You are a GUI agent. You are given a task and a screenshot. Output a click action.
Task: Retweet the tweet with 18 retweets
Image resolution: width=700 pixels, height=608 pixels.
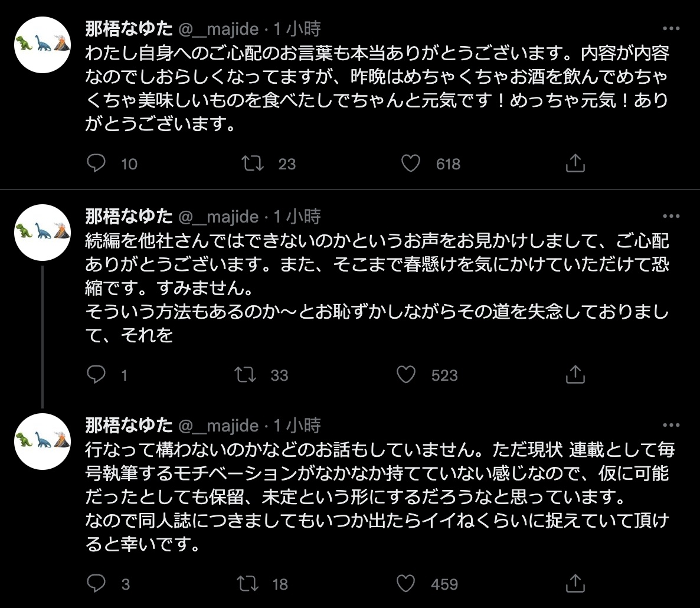246,584
